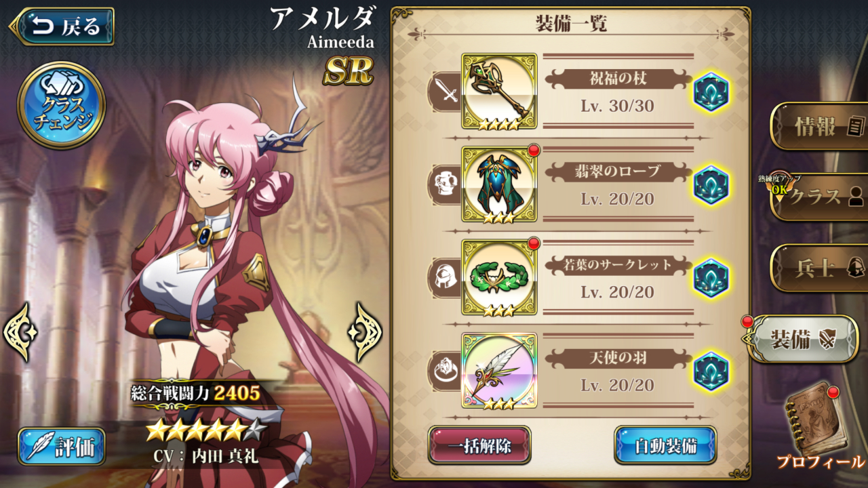Show the next character with right arrow

(366, 332)
